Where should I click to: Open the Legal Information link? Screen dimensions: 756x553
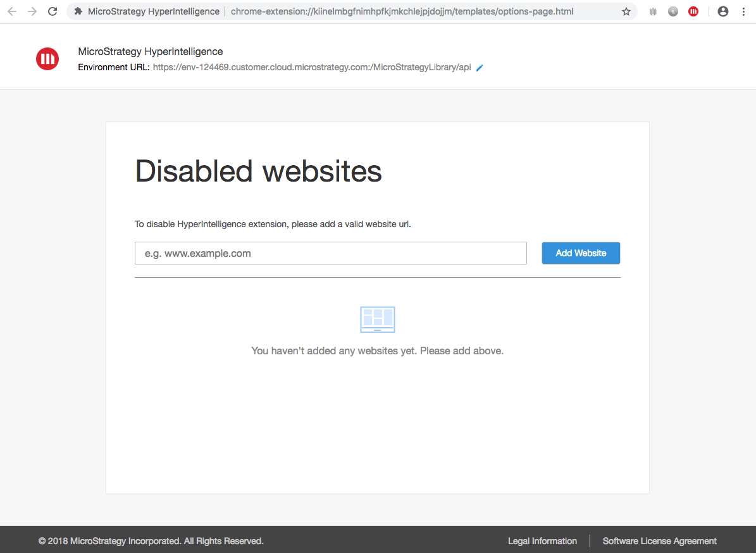pyautogui.click(x=542, y=541)
